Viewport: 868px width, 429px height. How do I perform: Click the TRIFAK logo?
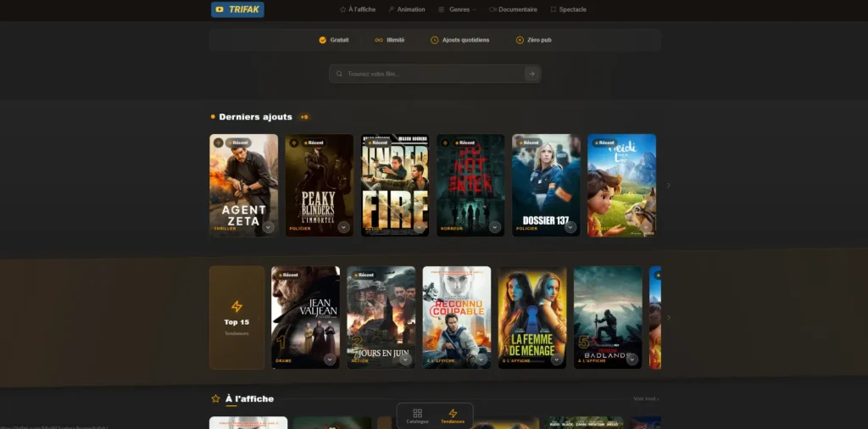click(x=237, y=9)
